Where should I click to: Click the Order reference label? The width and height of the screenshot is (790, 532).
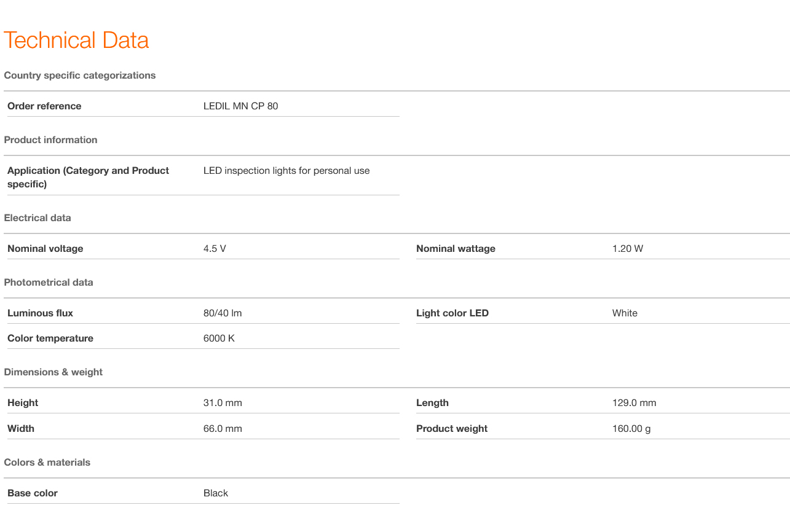tap(44, 106)
